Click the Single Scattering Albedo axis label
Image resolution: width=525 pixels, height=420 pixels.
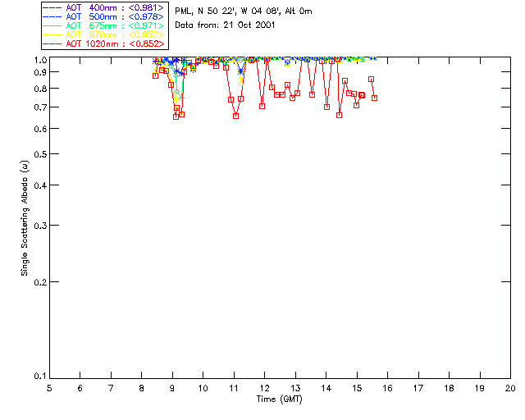[x=25, y=217]
